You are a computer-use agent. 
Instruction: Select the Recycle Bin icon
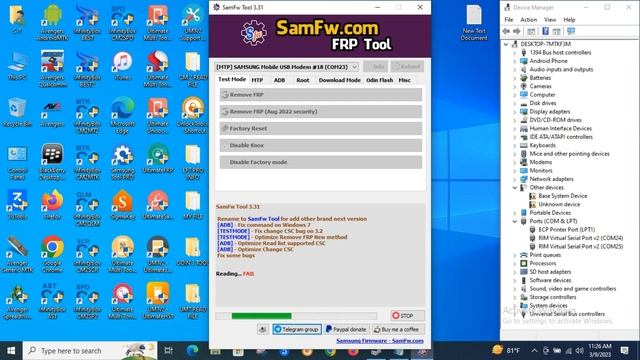click(x=17, y=112)
